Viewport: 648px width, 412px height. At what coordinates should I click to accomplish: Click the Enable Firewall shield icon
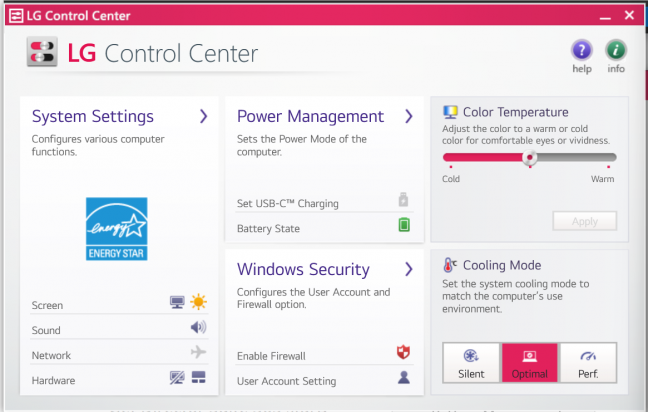(x=403, y=352)
